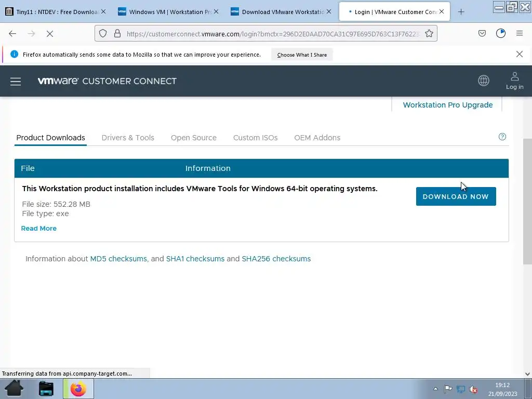Switch to Download VMware Workstation tab
Image resolution: width=532 pixels, height=399 pixels.
click(282, 12)
